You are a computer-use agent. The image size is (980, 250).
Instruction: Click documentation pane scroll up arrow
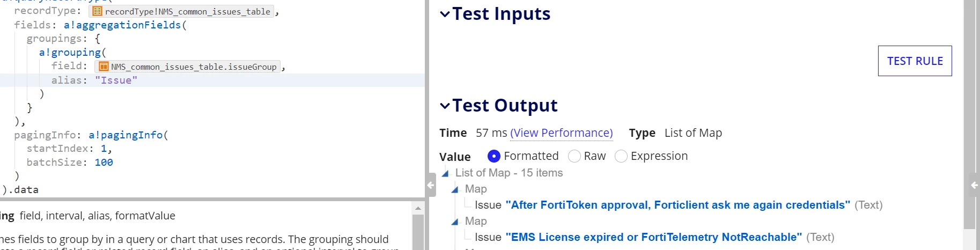click(x=418, y=208)
